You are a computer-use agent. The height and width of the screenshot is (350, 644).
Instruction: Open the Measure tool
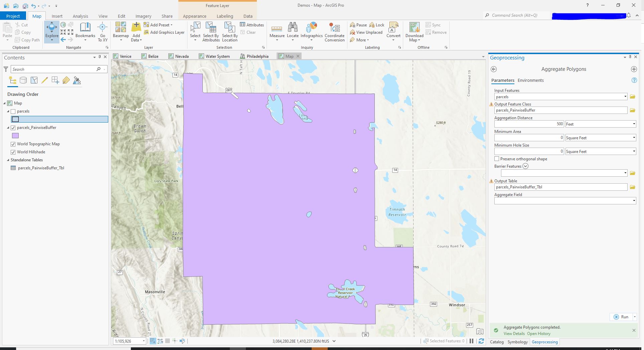(x=277, y=30)
